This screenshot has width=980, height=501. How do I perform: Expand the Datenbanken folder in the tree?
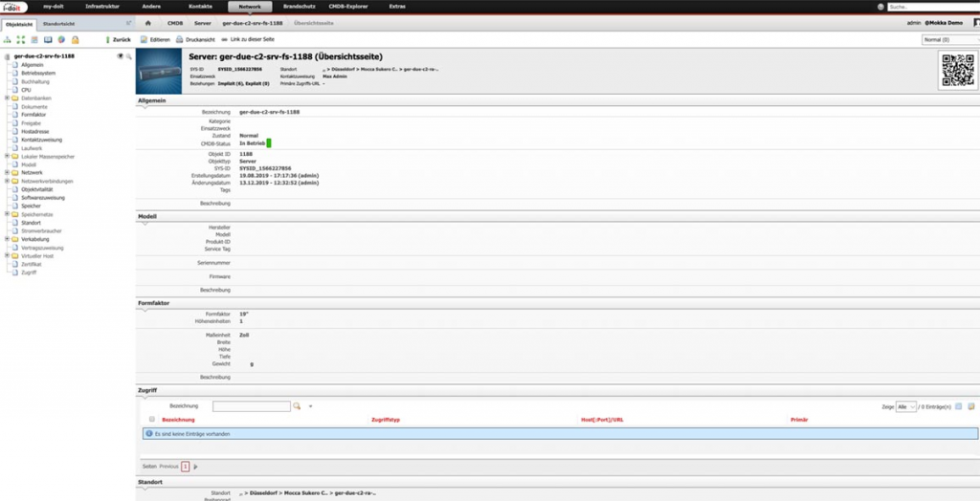click(x=7, y=98)
